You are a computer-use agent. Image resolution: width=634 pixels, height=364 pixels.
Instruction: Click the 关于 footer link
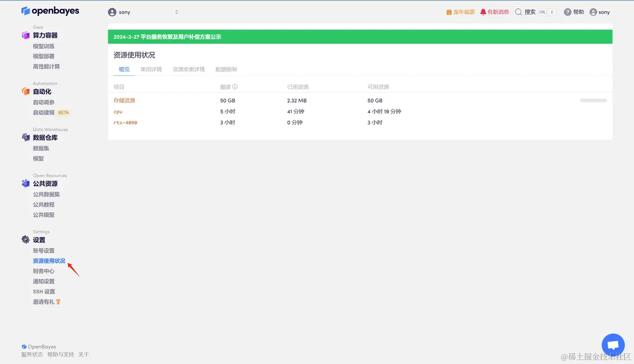(84, 354)
